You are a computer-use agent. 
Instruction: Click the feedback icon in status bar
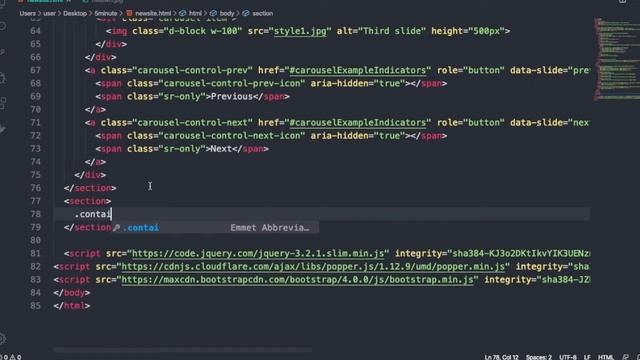[625, 357]
